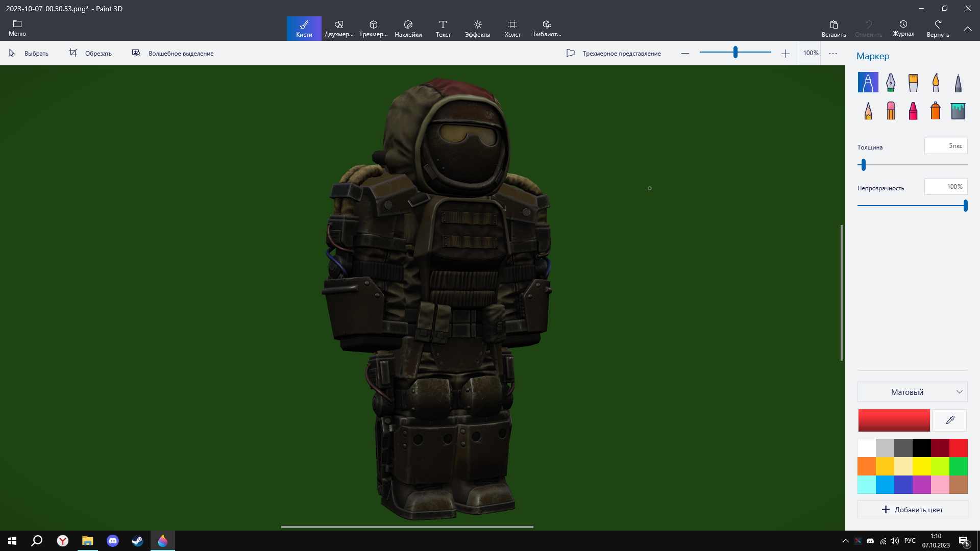Open Yandex Browser from the taskbar
This screenshot has height=551, width=980.
62,541
